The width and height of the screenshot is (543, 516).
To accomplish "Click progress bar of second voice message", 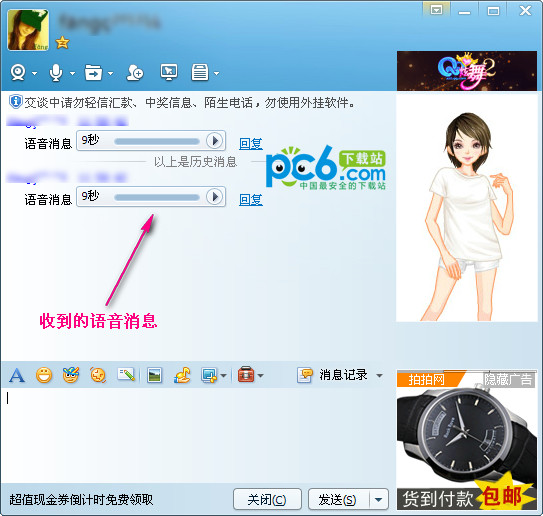I will point(157,197).
